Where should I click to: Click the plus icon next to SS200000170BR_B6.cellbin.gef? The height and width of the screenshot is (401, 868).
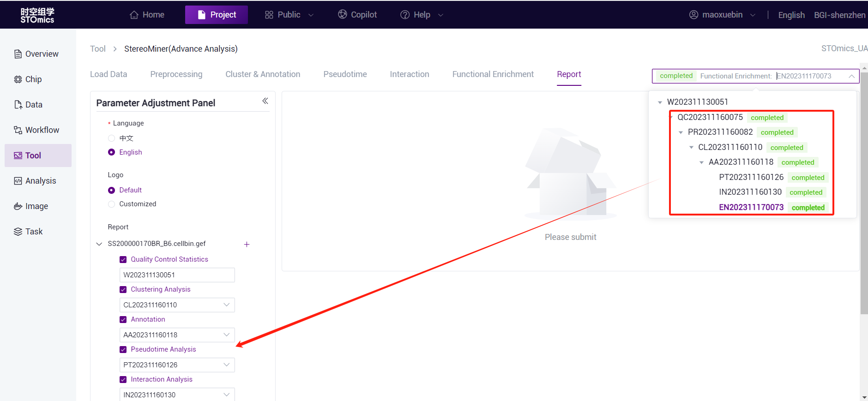tap(247, 244)
